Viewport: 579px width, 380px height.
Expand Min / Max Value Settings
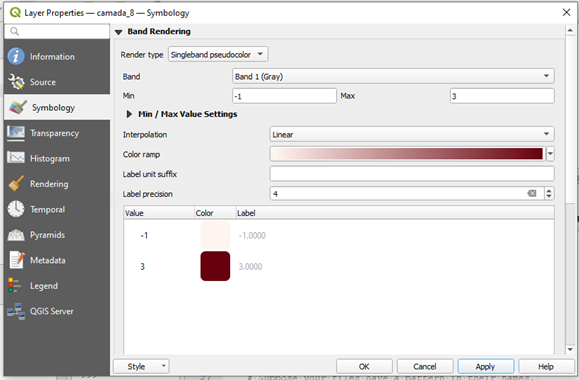coord(129,114)
